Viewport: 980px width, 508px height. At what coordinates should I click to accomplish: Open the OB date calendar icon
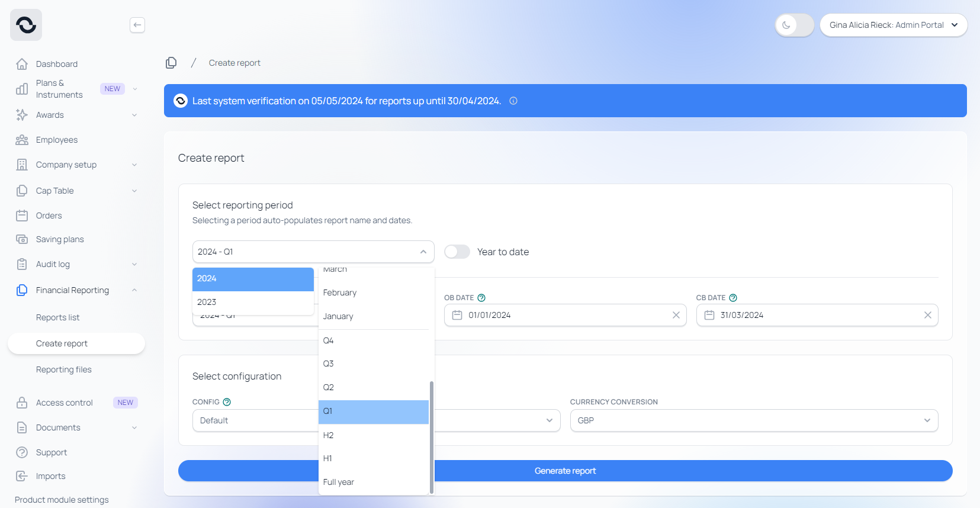457,315
